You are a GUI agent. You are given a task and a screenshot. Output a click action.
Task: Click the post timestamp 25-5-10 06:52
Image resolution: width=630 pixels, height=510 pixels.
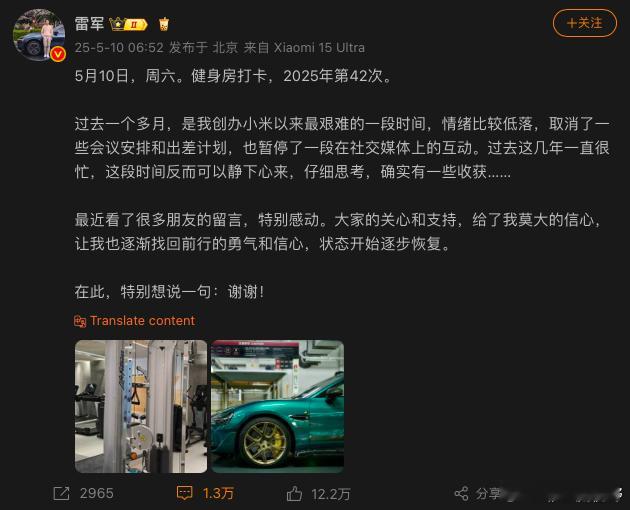pos(119,48)
